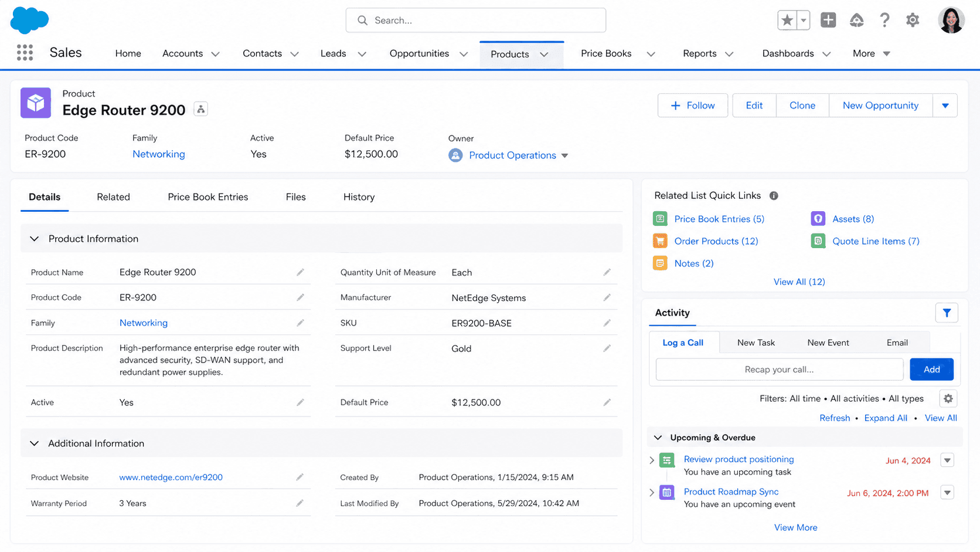Expand the Review product positioning task

pos(652,460)
